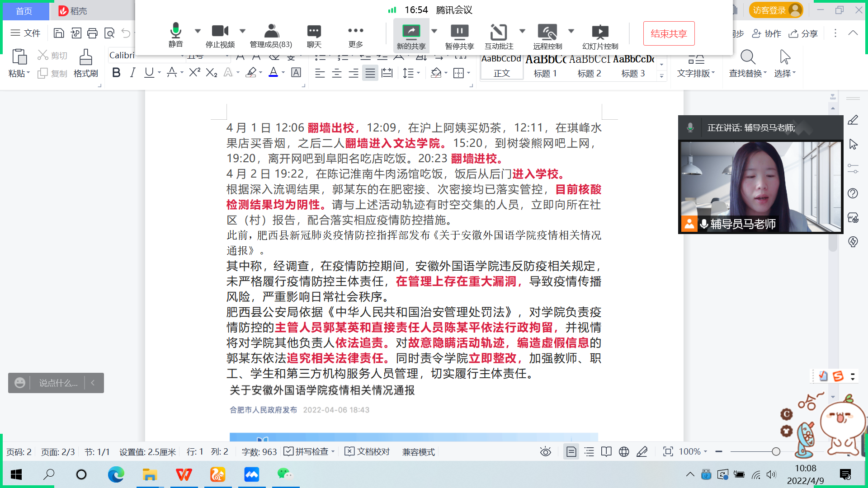Image resolution: width=868 pixels, height=488 pixels.
Task: Start a new share
Action: (x=411, y=36)
